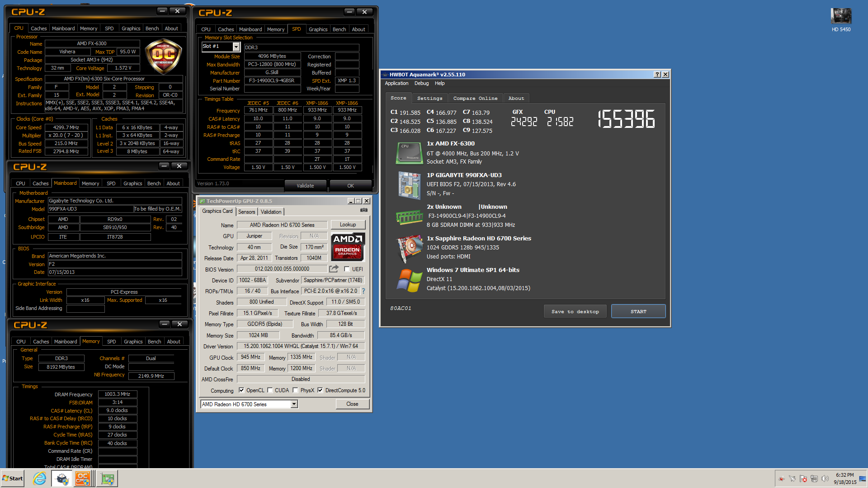Toggle the PhysX checkbox
The width and height of the screenshot is (868, 488).
295,390
